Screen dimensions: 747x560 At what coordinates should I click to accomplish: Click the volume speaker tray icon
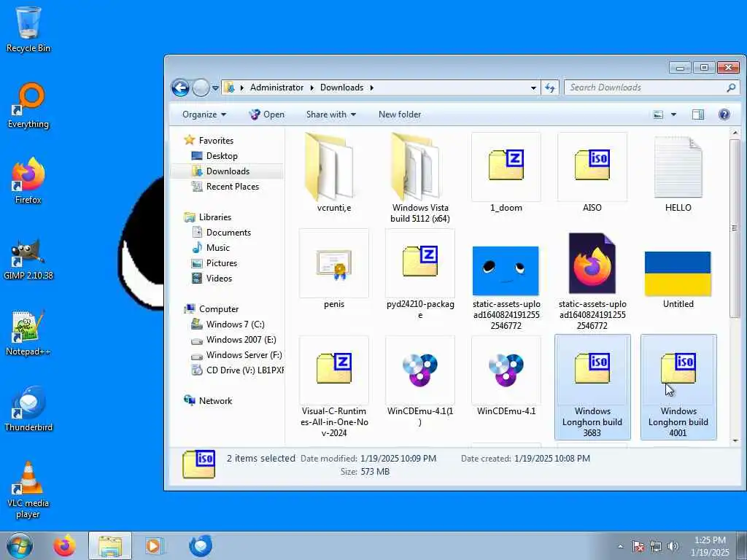[673, 546]
